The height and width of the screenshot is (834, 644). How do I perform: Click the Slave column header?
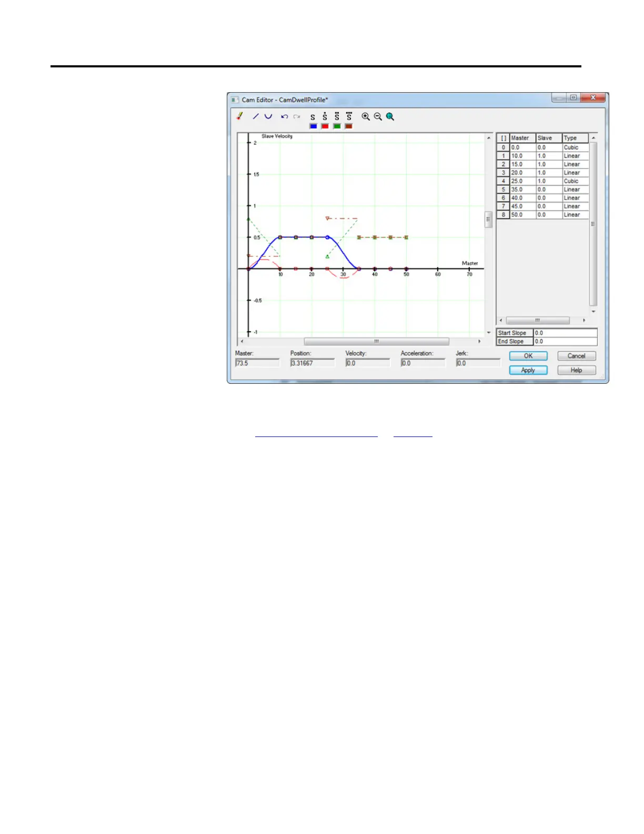(549, 138)
